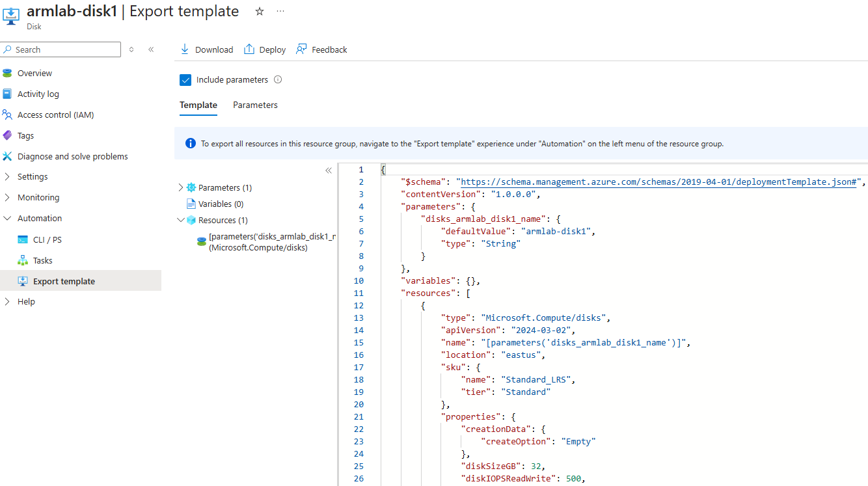This screenshot has height=486, width=868.
Task: Click the Feedback person icon
Action: point(301,49)
